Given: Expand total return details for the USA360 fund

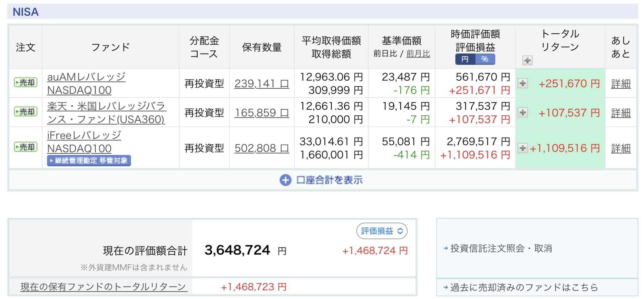Looking at the screenshot, I should (523, 112).
